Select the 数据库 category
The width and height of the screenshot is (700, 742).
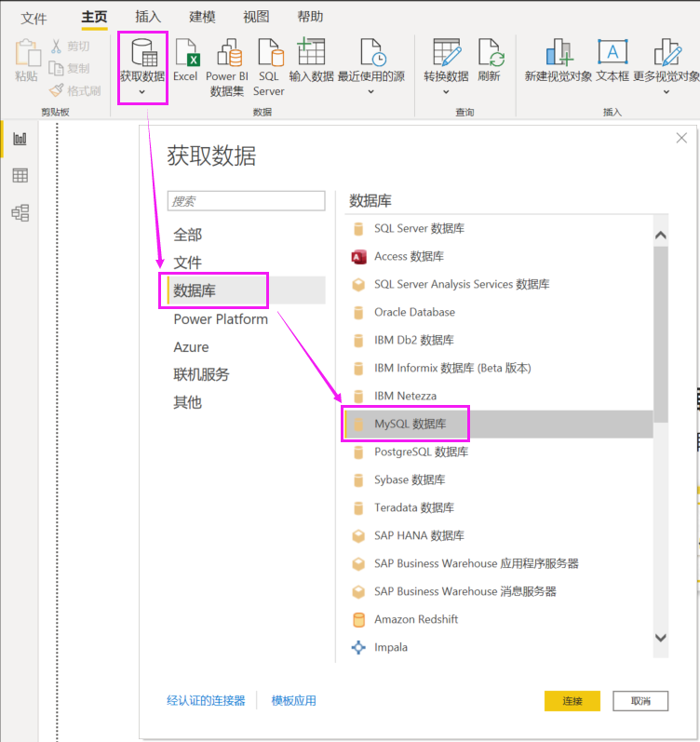pos(246,290)
